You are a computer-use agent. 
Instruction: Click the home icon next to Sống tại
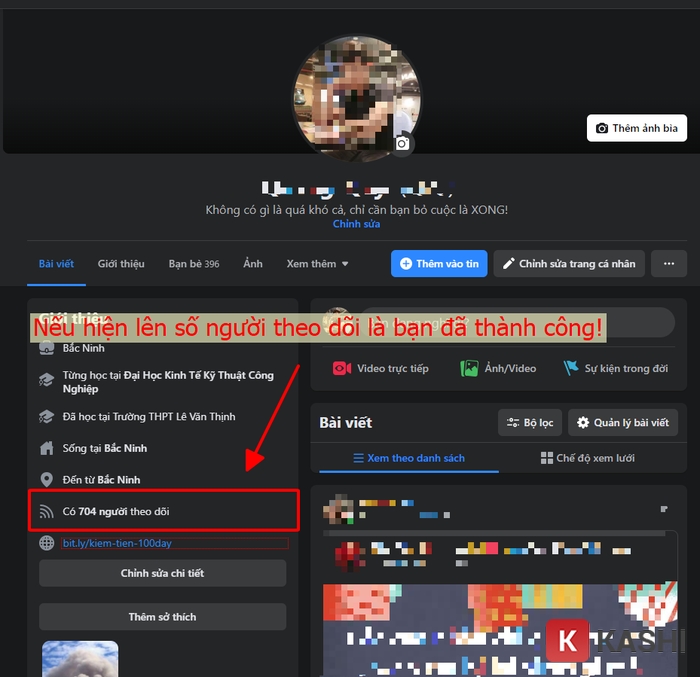46,448
